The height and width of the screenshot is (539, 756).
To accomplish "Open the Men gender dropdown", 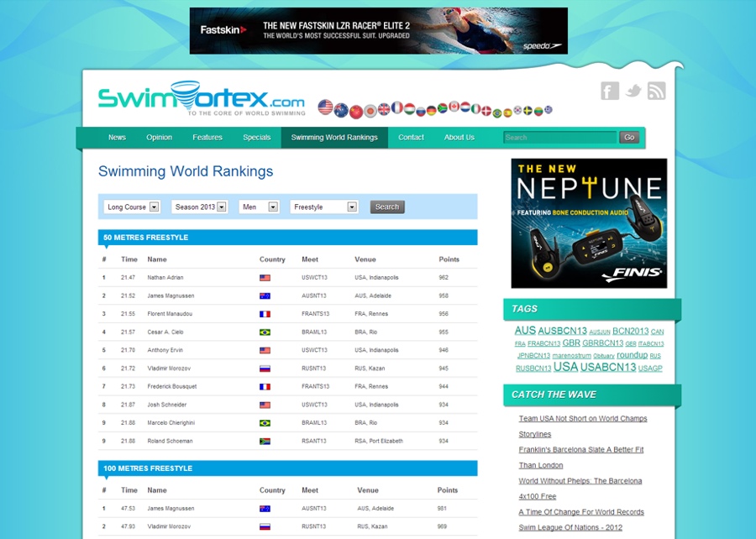I will pyautogui.click(x=259, y=207).
